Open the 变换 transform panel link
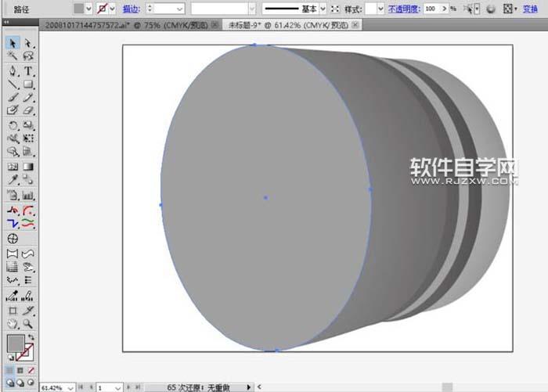This screenshot has width=548, height=392. point(530,9)
